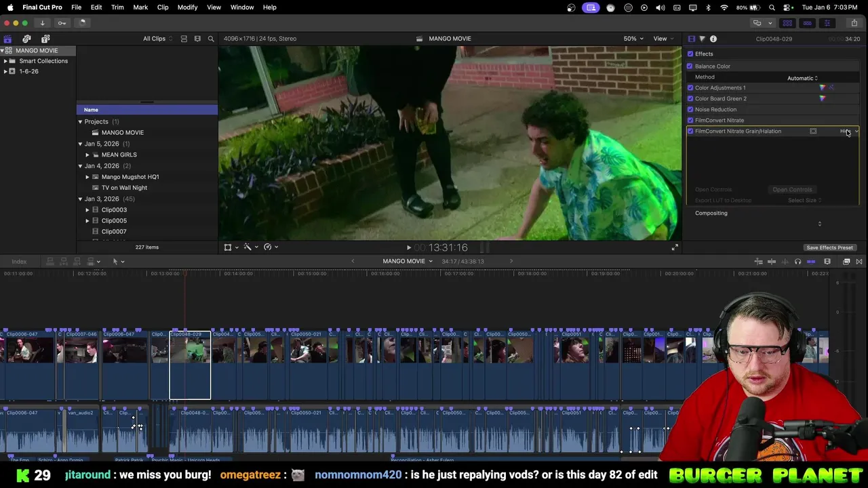Click the magic wand in Color Adjustments 1
The image size is (868, 488).
point(831,87)
